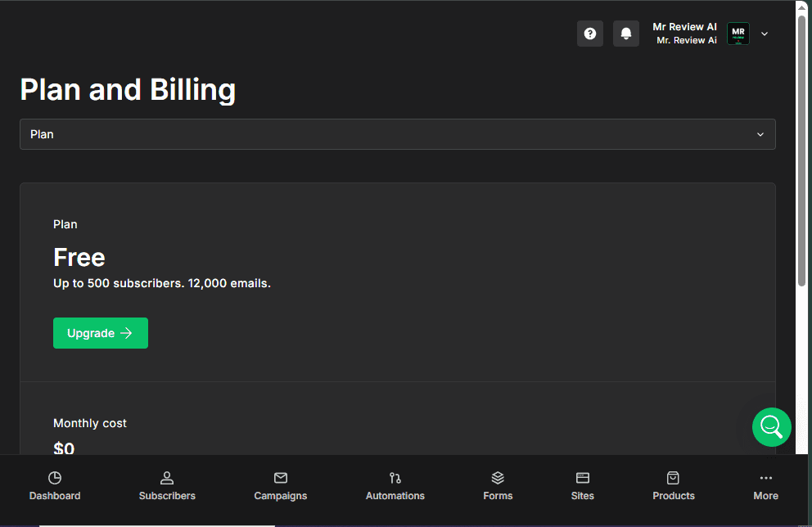Click the MR account avatar
This screenshot has height=527, width=812.
(x=738, y=34)
